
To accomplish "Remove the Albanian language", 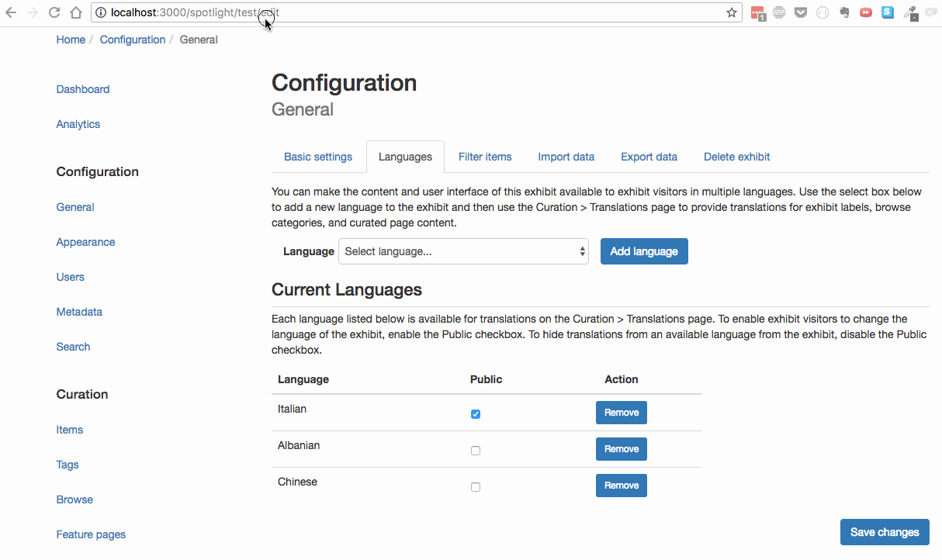I will [x=621, y=448].
